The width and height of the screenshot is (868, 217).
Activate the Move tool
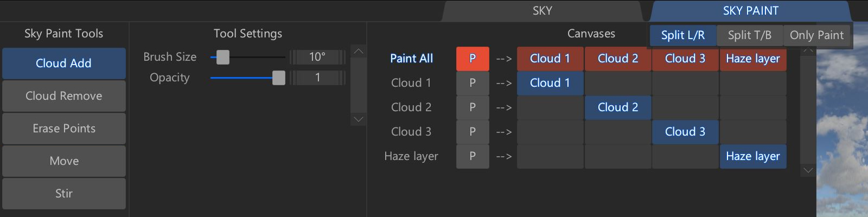tap(64, 161)
